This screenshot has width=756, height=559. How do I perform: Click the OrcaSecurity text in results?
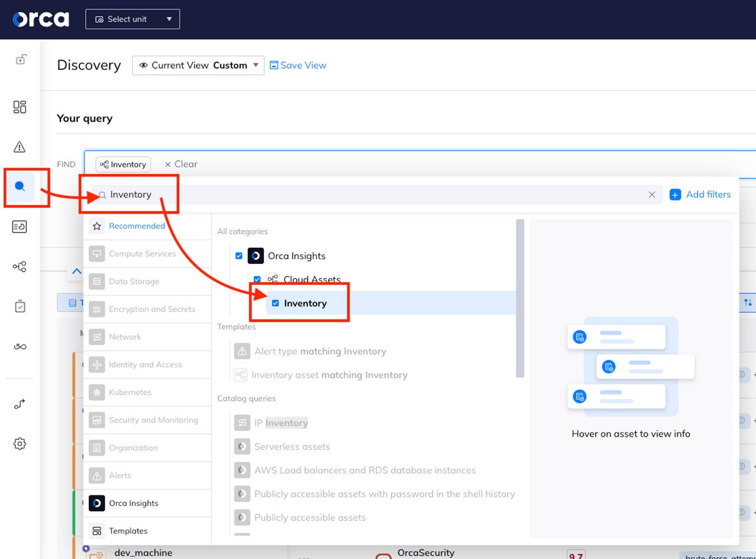click(x=426, y=553)
